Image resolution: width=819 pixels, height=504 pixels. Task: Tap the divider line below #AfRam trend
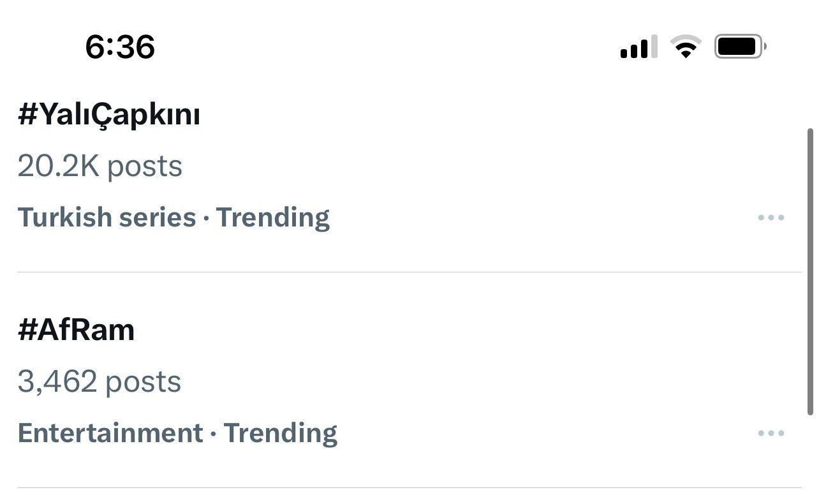[x=408, y=488]
